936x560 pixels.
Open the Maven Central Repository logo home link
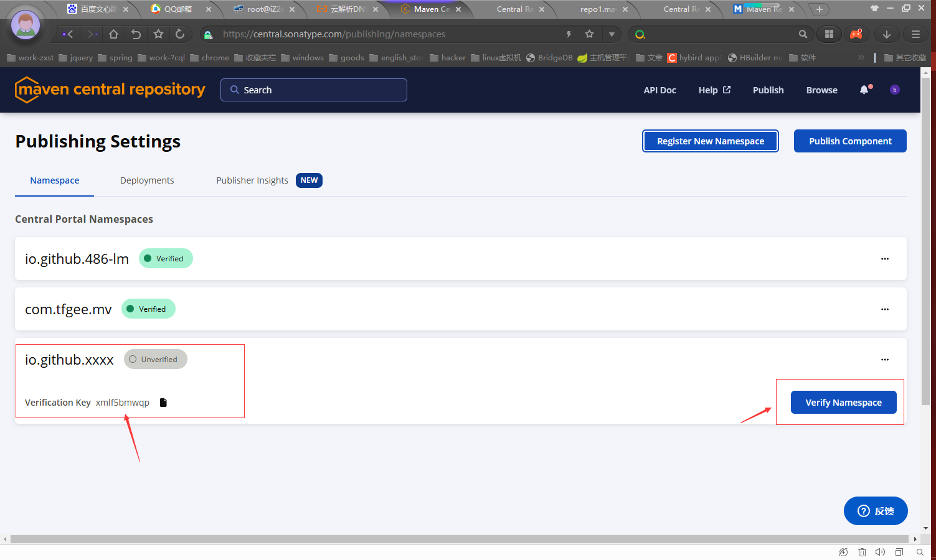(x=110, y=90)
